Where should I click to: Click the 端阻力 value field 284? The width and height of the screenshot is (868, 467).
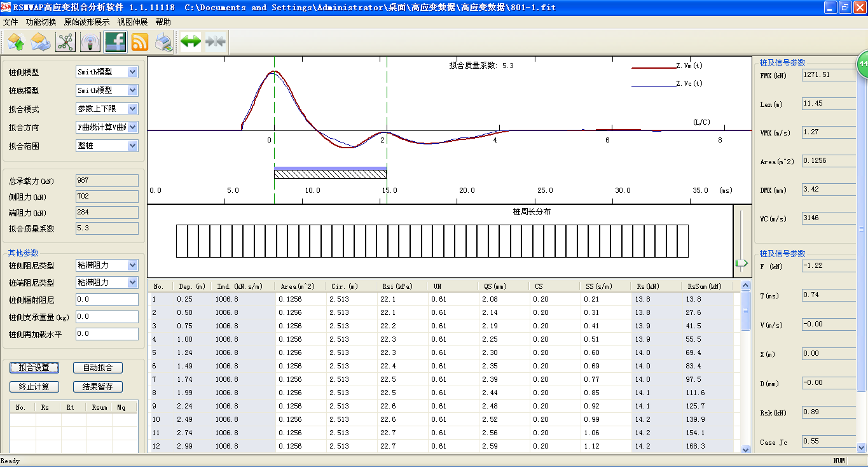pos(107,213)
